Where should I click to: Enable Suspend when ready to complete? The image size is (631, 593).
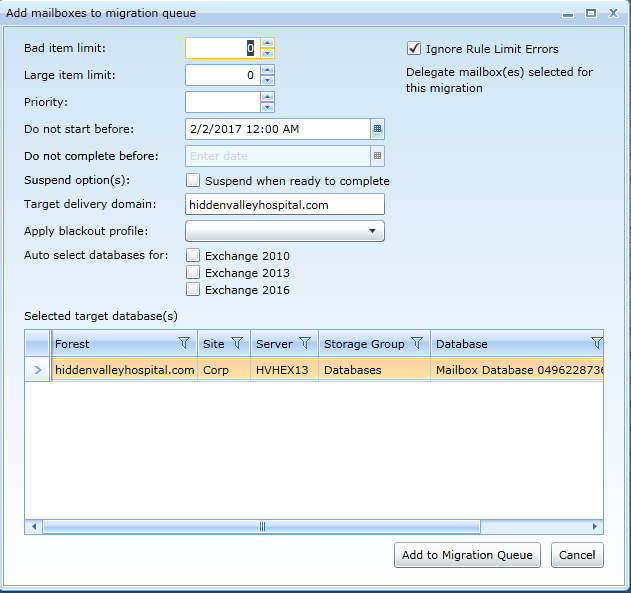tap(193, 180)
